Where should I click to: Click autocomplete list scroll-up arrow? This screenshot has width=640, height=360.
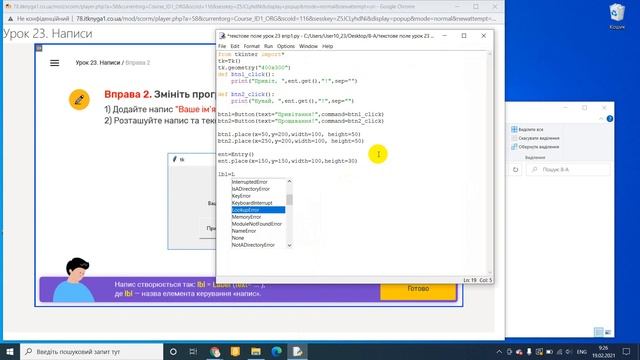[289, 181]
